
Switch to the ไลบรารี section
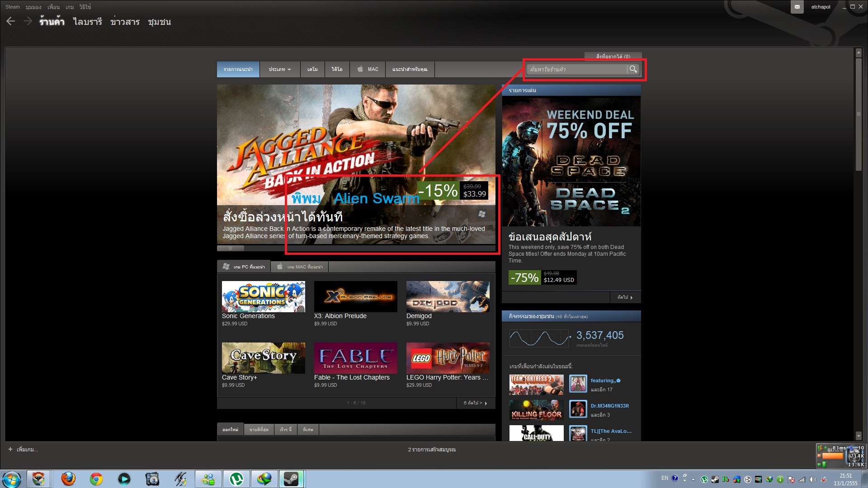tap(88, 22)
